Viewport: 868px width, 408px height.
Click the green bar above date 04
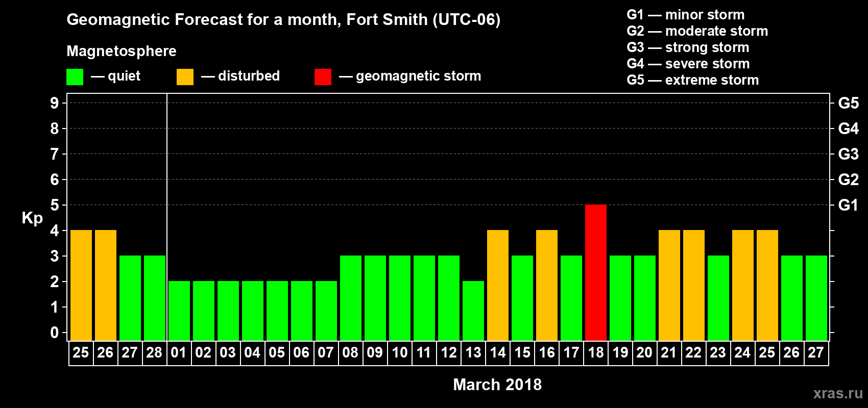point(253,311)
